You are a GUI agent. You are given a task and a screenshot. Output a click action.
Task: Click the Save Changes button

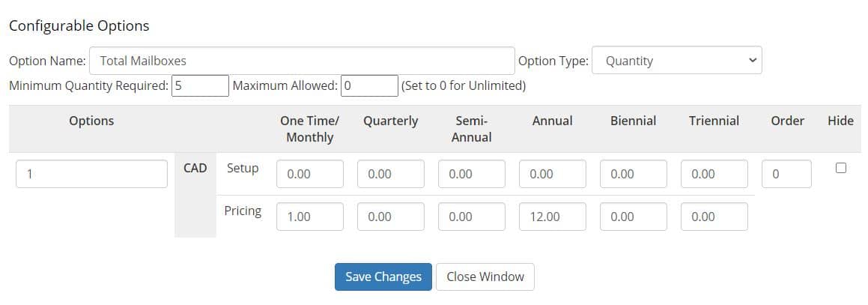point(383,277)
